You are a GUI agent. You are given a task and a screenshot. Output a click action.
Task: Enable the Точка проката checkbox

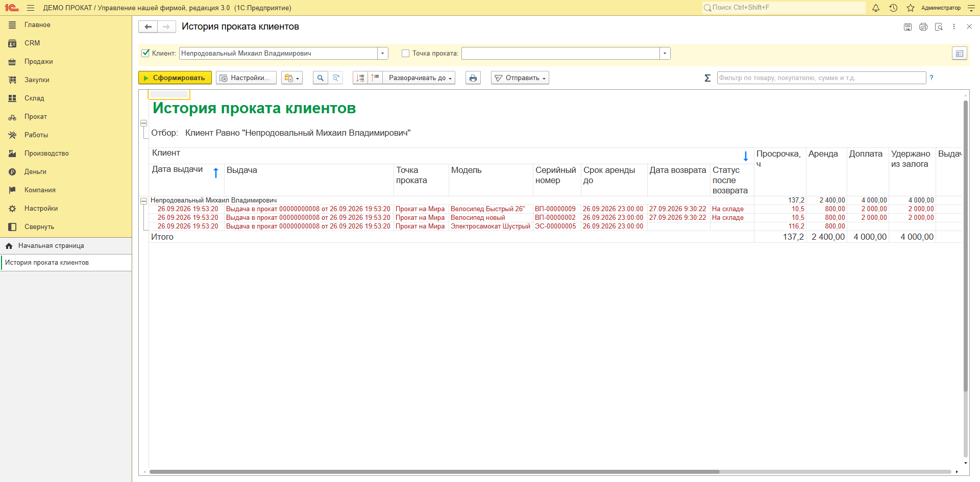pyautogui.click(x=406, y=53)
